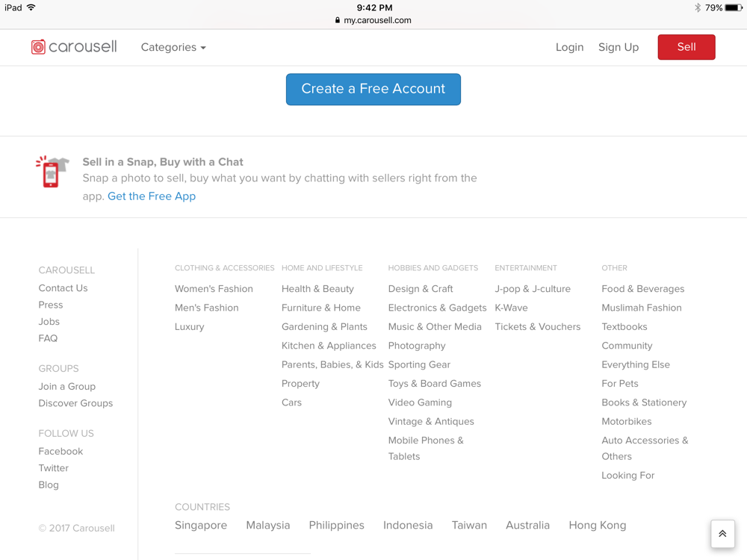This screenshot has height=560, width=747.
Task: Open the Blog link
Action: [x=49, y=485]
